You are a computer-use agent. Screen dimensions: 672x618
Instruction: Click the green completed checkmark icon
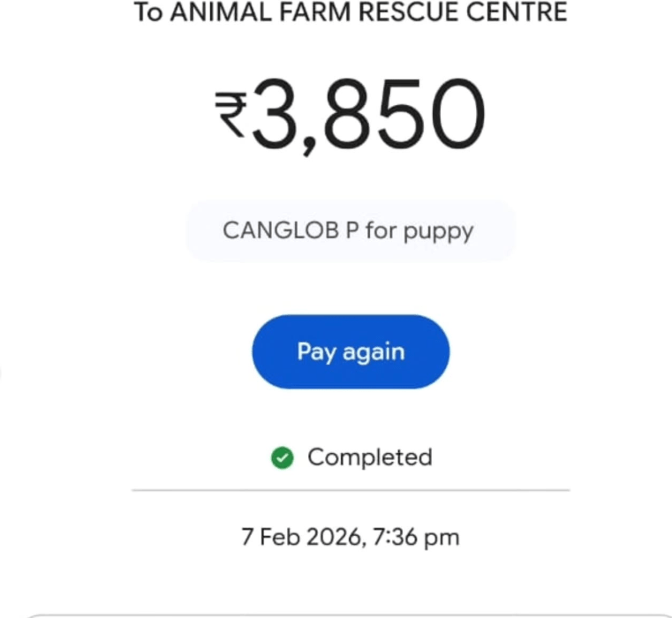pyautogui.click(x=283, y=457)
